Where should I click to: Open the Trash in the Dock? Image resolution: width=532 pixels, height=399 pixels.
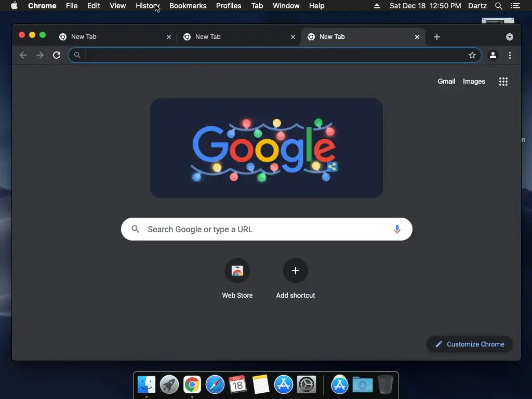pyautogui.click(x=385, y=384)
